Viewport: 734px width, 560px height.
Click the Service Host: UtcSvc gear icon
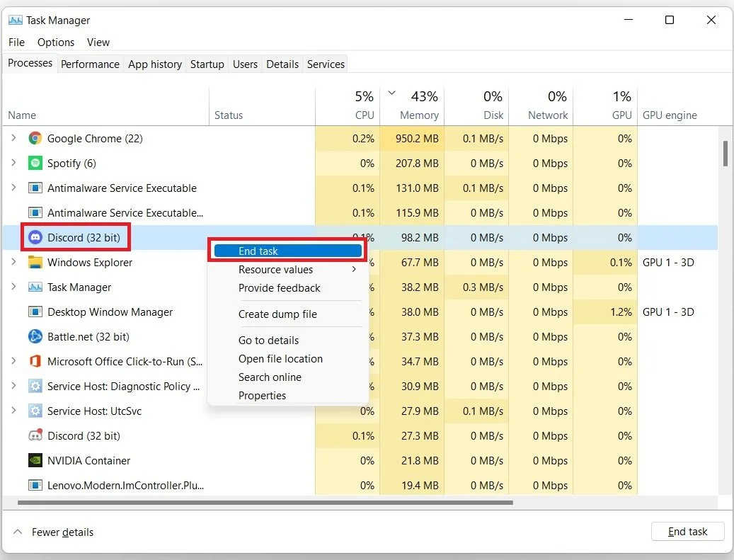pos(35,411)
